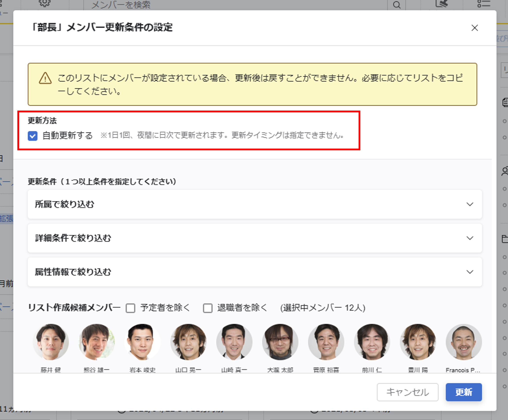Select the 前川 仁 member photo
508x420 pixels.
tap(372, 342)
